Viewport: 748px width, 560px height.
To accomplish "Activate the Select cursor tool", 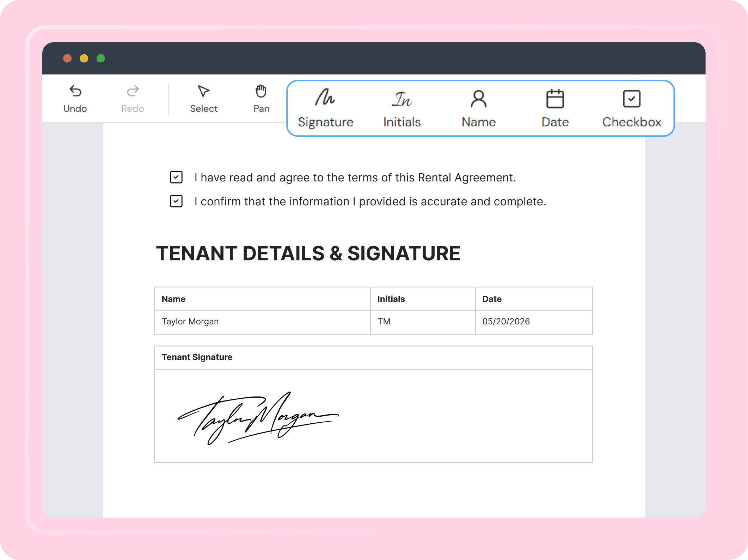I will [203, 99].
